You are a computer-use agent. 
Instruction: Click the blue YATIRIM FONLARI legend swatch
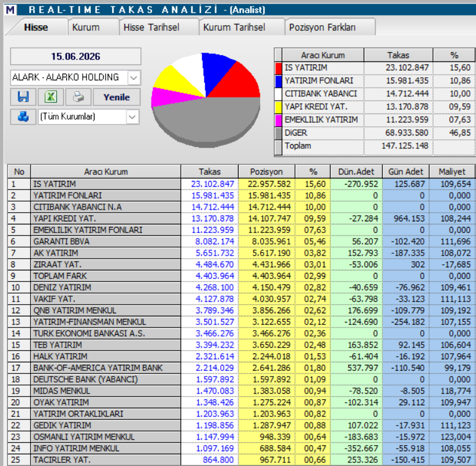278,81
